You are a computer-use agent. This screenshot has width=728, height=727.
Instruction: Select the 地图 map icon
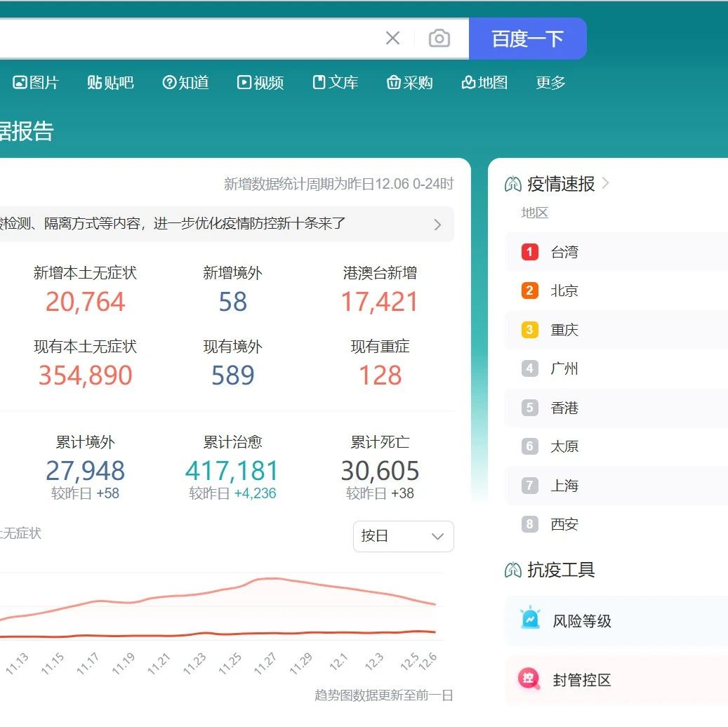click(468, 82)
